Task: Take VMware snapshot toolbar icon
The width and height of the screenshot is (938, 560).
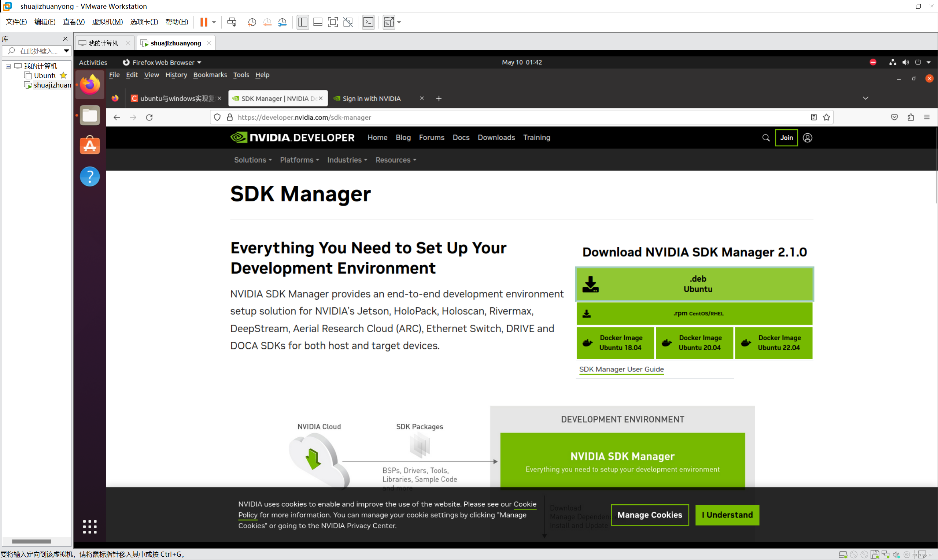Action: 252,22
